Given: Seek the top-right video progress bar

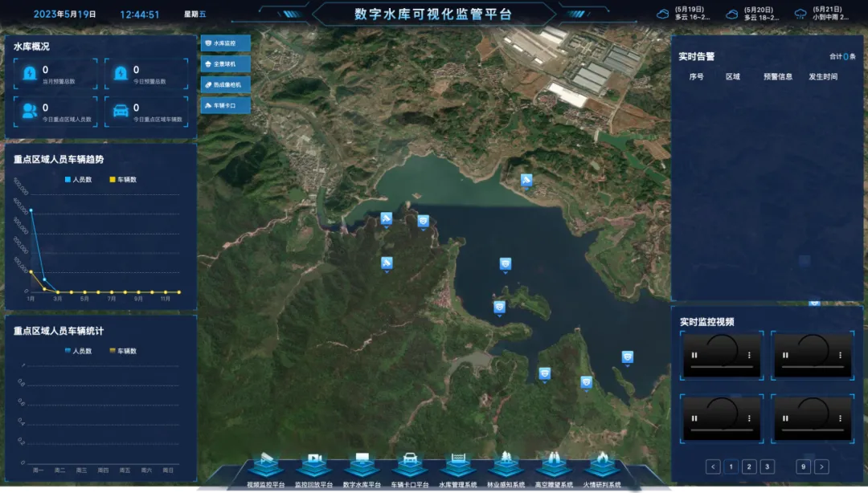Looking at the screenshot, I should coord(813,367).
